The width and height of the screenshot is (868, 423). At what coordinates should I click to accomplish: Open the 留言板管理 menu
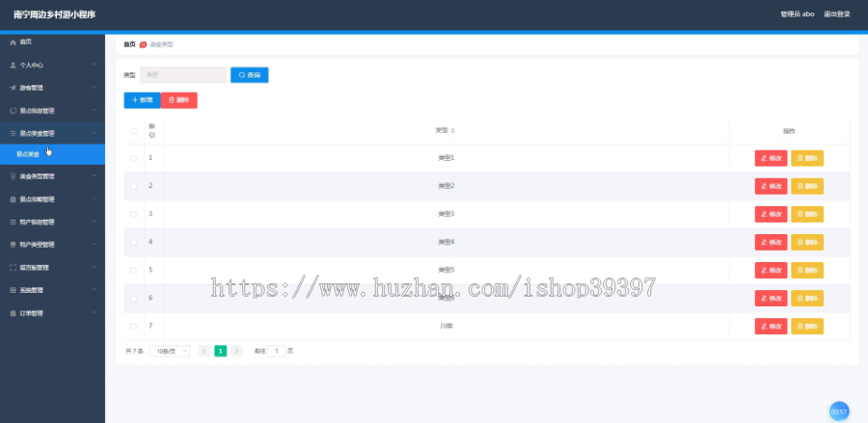pos(53,267)
